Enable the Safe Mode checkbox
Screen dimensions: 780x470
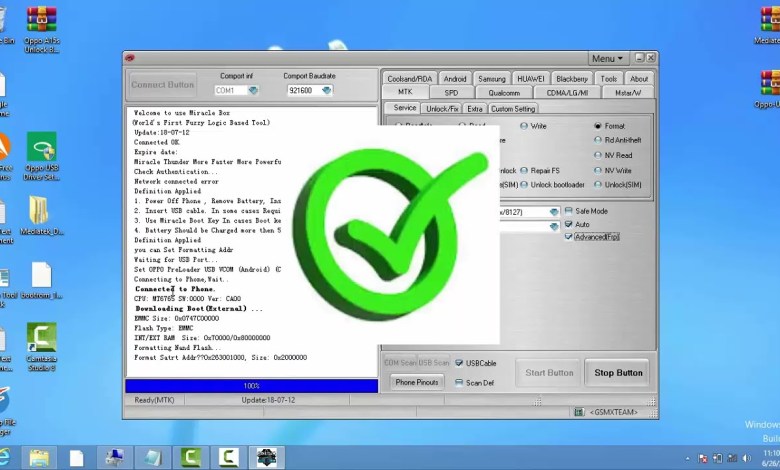point(586,211)
